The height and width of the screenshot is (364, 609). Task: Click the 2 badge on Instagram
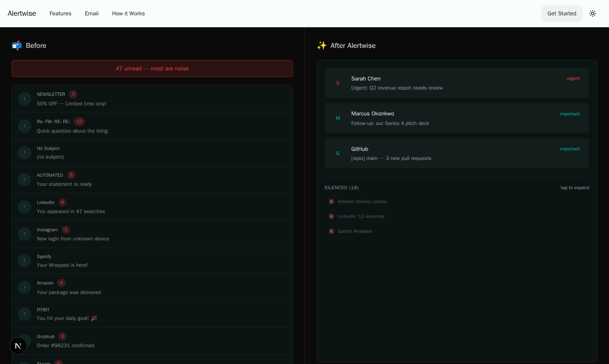66,230
